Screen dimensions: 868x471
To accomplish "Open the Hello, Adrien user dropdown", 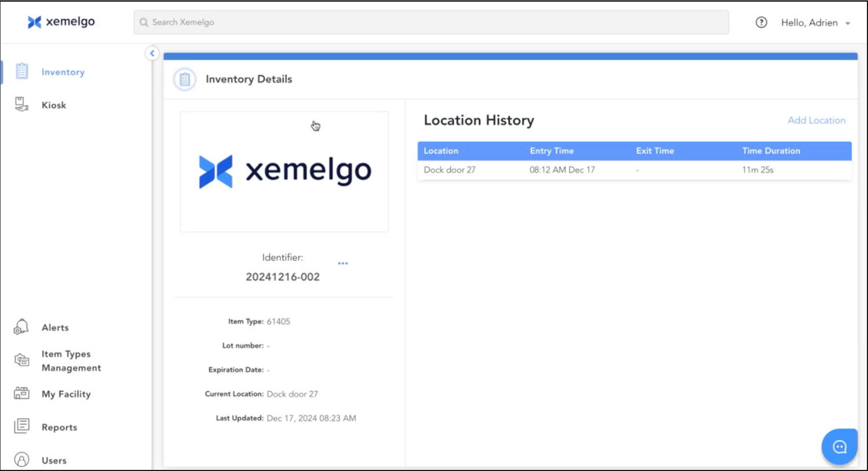I will click(816, 23).
